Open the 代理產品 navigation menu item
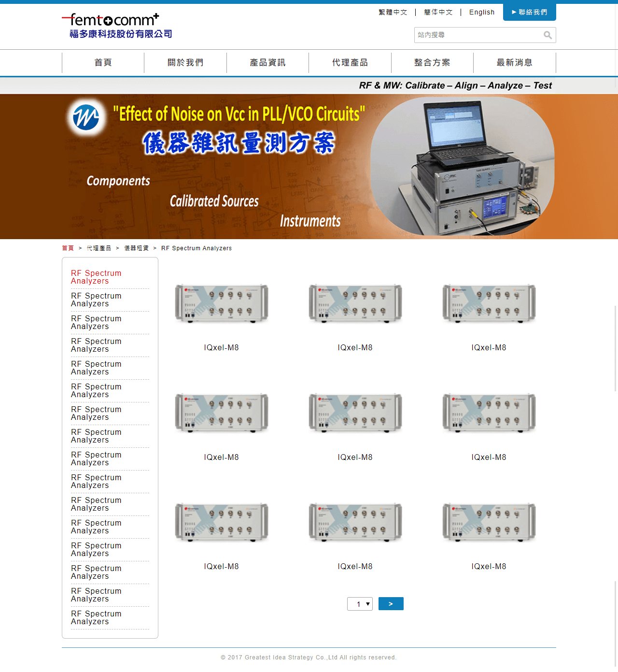 (350, 62)
